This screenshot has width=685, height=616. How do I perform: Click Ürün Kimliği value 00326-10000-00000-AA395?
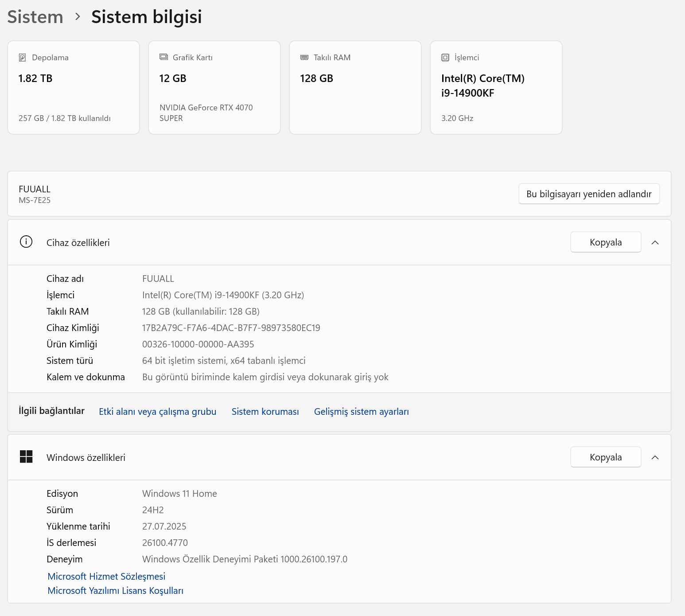click(198, 344)
